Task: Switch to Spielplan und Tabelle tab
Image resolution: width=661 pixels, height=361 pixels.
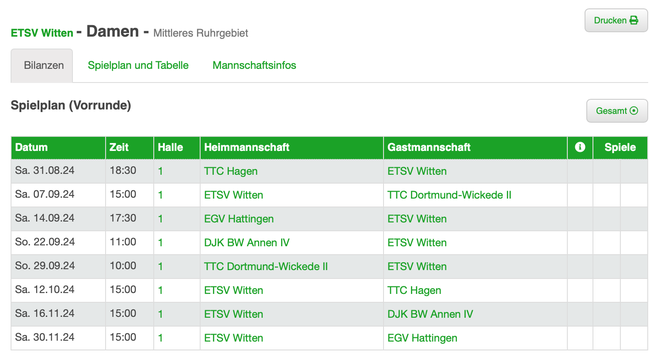Action: point(138,65)
